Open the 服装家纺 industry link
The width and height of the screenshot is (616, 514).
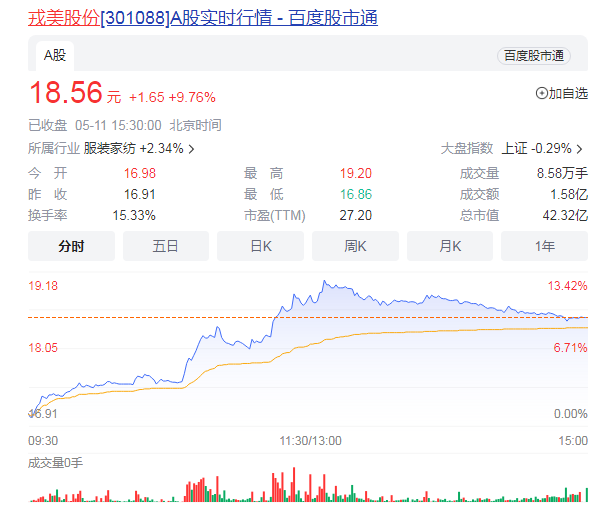pos(110,149)
